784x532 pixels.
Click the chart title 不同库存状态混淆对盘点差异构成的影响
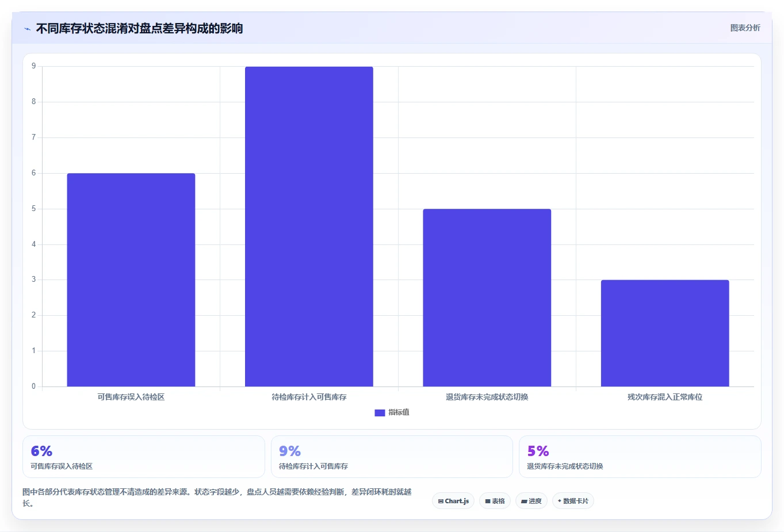pos(139,28)
